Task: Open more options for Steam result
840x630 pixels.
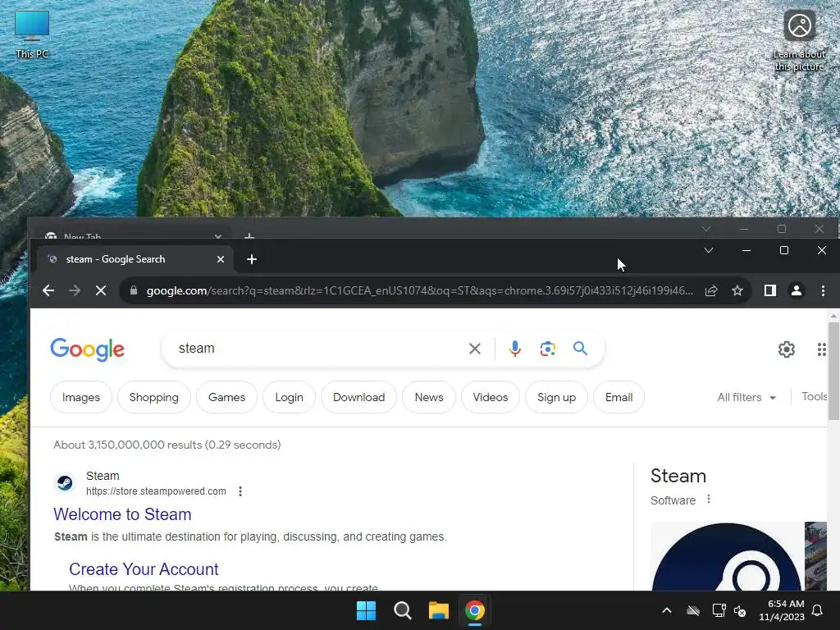Action: pos(240,491)
